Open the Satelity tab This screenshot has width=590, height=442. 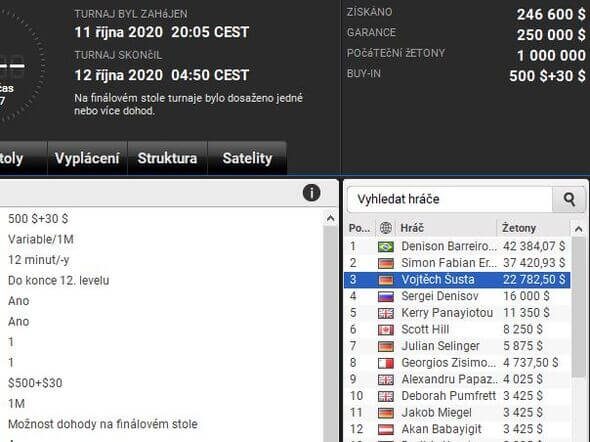click(247, 158)
